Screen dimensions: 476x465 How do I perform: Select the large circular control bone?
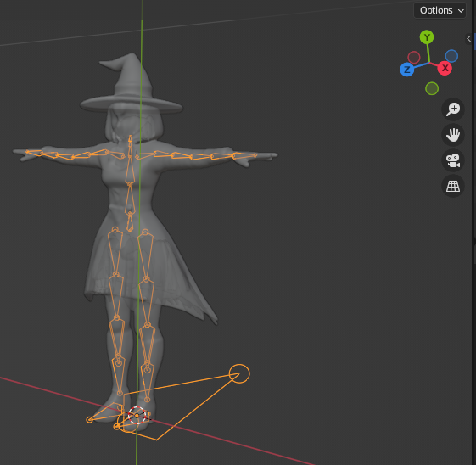tap(239, 373)
